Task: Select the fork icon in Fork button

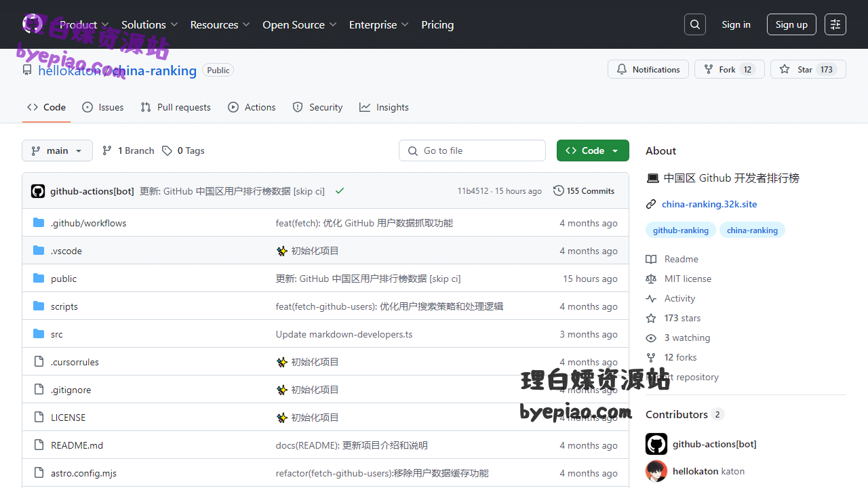Action: pyautogui.click(x=709, y=69)
